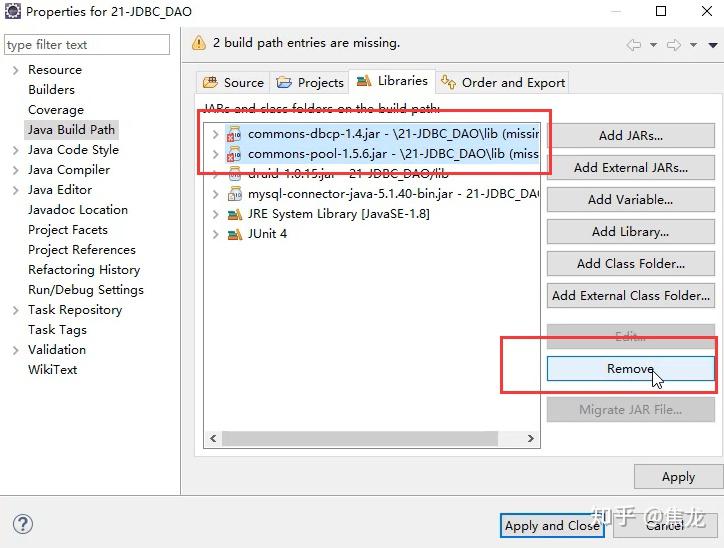Click the Add External Class Folder... button
The width and height of the screenshot is (724, 548).
click(x=631, y=295)
